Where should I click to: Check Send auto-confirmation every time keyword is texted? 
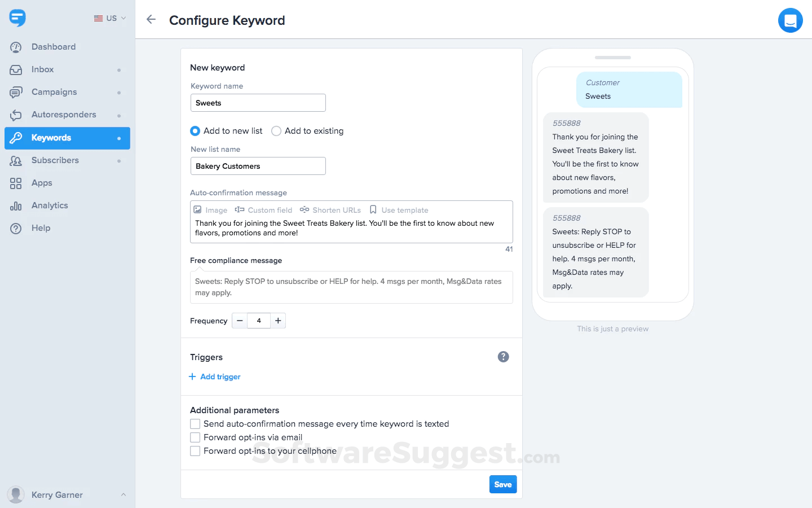coord(195,424)
